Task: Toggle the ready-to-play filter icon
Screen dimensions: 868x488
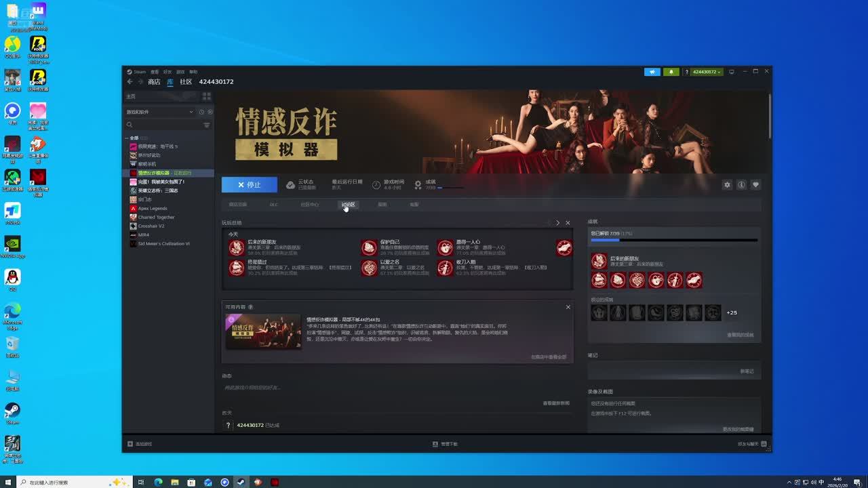Action: click(210, 112)
